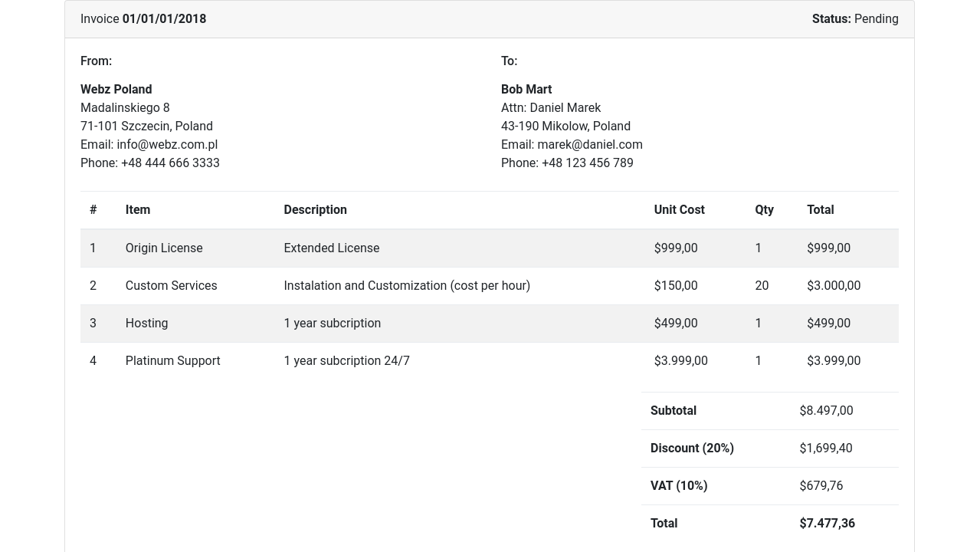The height and width of the screenshot is (552, 980).
Task: Click the Discount (20%) label
Action: pyautogui.click(x=692, y=448)
